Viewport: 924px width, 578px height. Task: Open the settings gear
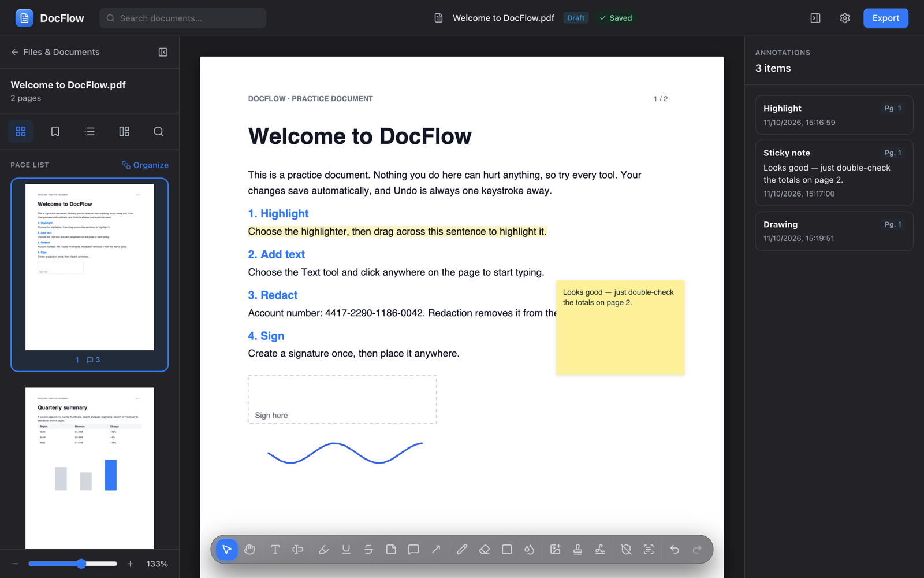click(x=845, y=18)
